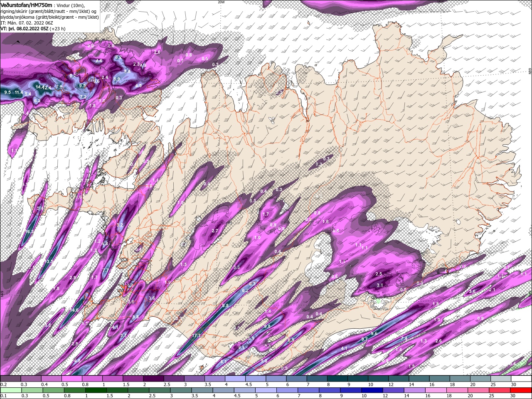Click the 14.4 precipitation value on the map
Viewport: 532px width, 399px height.
pyautogui.click(x=39, y=87)
